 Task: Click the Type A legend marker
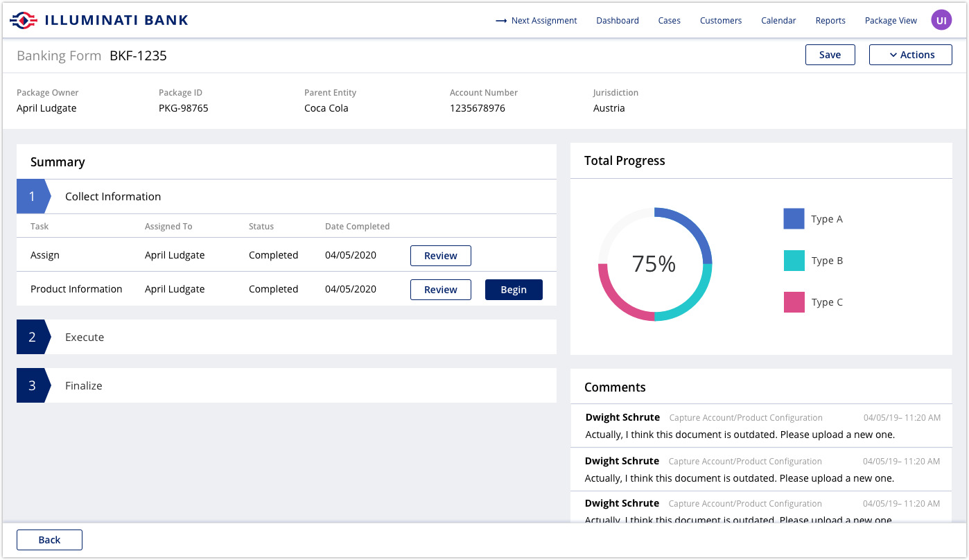794,218
